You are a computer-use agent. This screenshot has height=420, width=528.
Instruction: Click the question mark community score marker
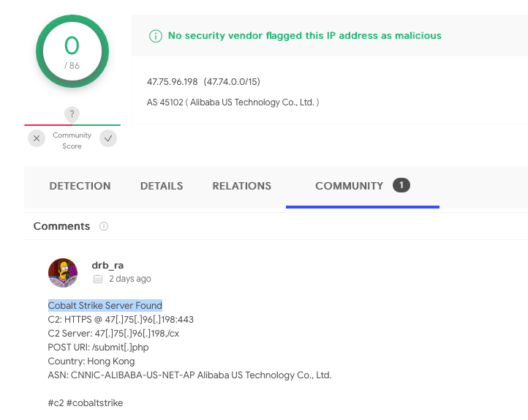72,115
